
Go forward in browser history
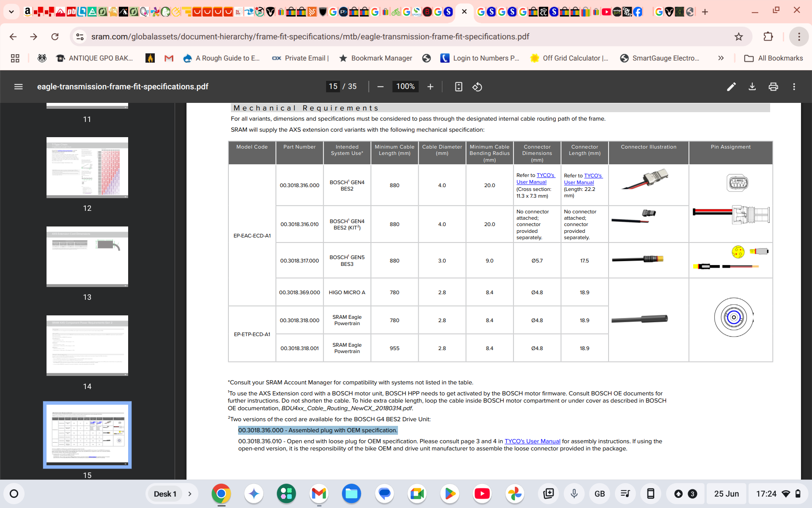click(x=34, y=37)
